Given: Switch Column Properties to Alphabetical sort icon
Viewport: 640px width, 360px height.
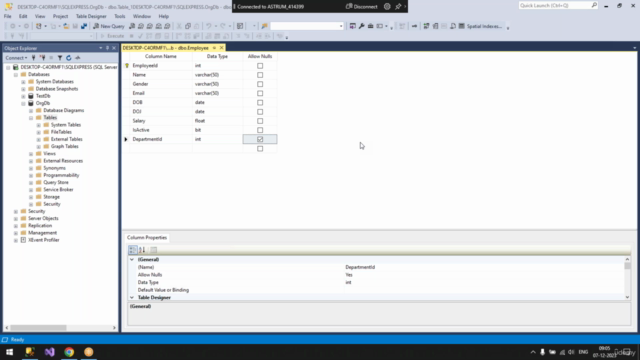Looking at the screenshot, I should coord(142,250).
